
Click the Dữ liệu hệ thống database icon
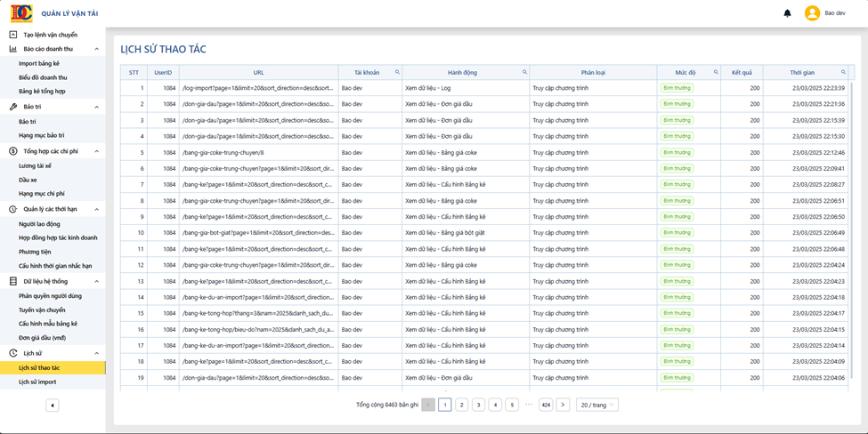(x=13, y=281)
